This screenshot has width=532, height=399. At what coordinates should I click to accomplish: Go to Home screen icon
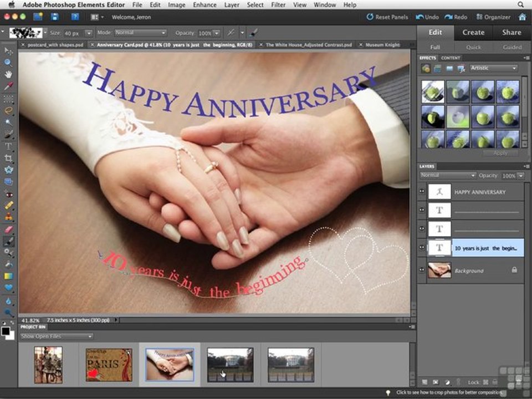pos(523,17)
